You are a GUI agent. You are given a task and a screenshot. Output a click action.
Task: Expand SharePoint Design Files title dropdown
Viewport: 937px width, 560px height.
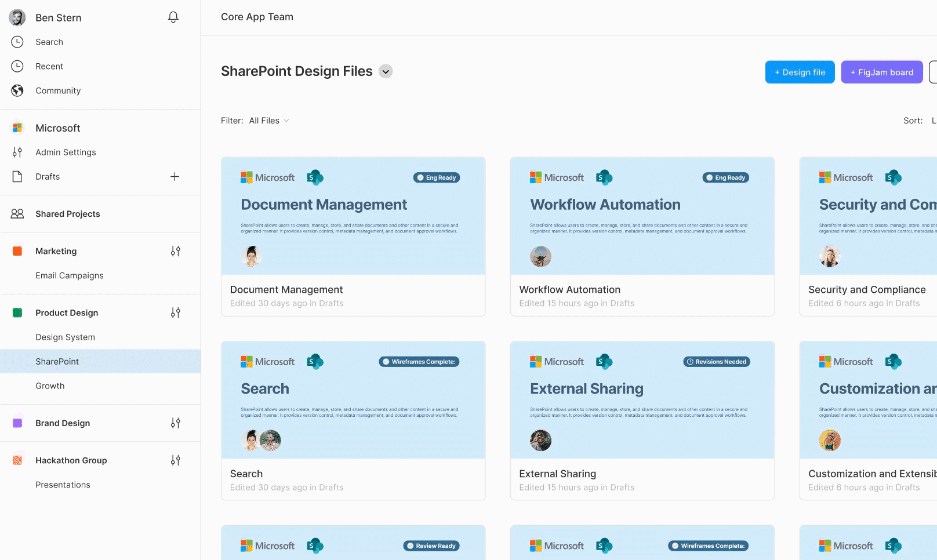386,71
